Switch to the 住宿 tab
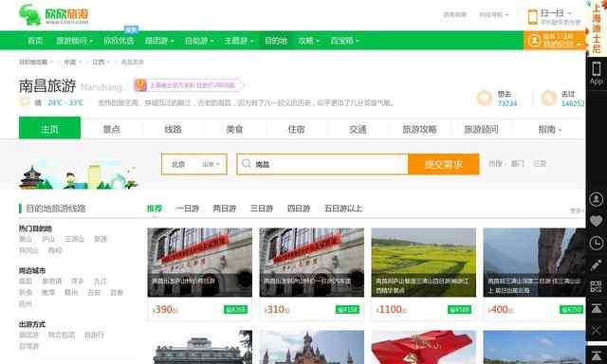Image resolution: width=607 pixels, height=364 pixels. coord(296,129)
